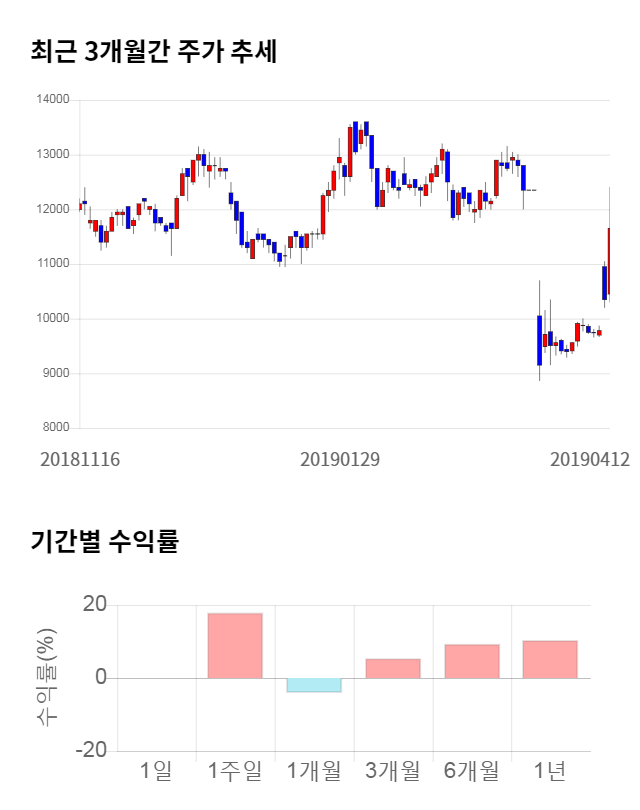Viewport: 640px width, 810px height.
Task: Click the 1주일 x-axis label
Action: point(235,771)
